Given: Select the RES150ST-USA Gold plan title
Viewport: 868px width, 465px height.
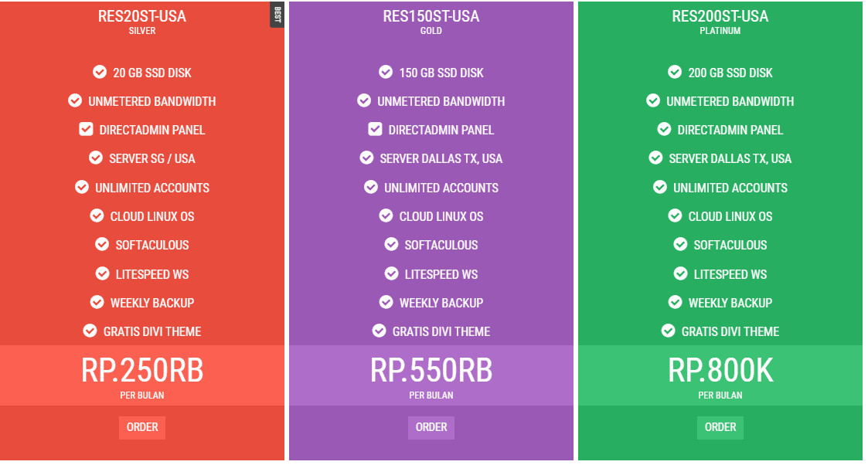Looking at the screenshot, I should coord(431,16).
